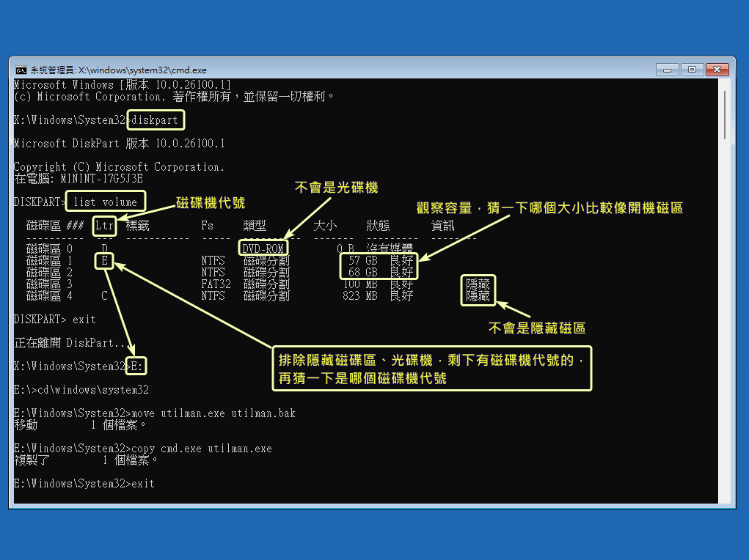Image resolution: width=749 pixels, height=560 pixels.
Task: Click the copy cmd.exe utilman.exe command line
Action: 201,449
